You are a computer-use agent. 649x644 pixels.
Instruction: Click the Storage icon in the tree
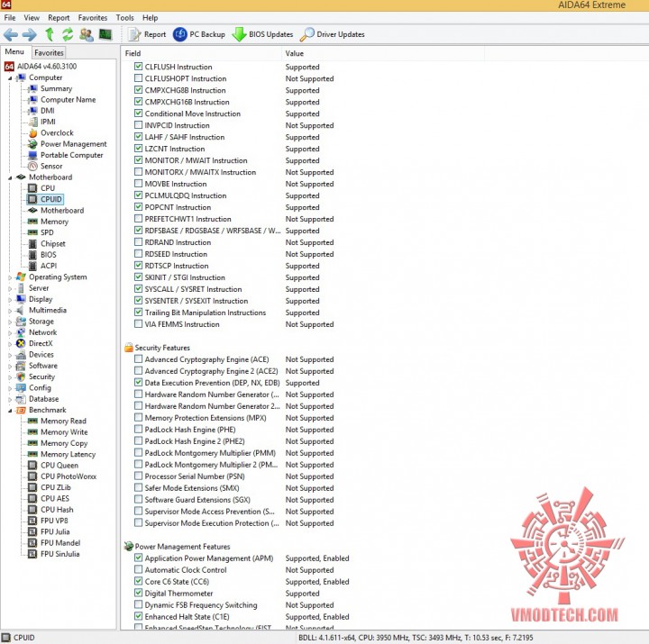tap(21, 322)
